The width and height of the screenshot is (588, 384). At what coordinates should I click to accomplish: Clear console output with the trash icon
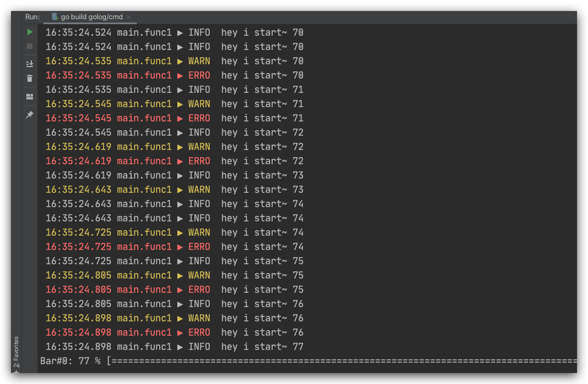pos(30,79)
